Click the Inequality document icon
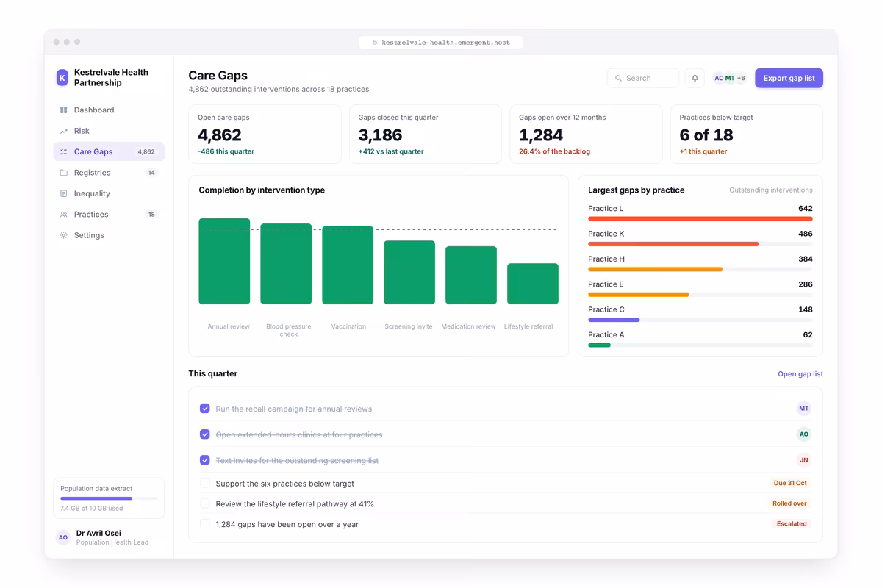Screen dimensions: 882x588 coord(64,194)
